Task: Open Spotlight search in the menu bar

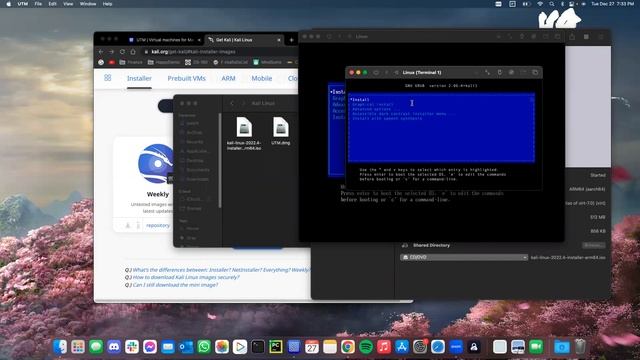Action: pyautogui.click(x=552, y=4)
